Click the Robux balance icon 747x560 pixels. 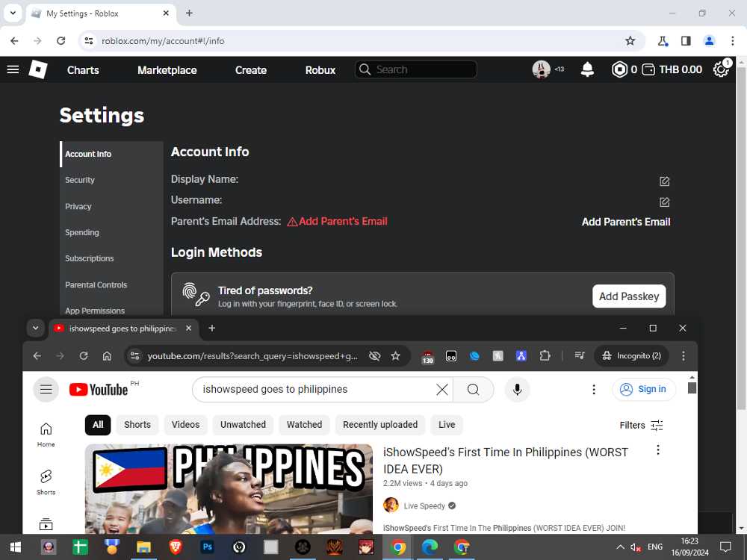[619, 69]
